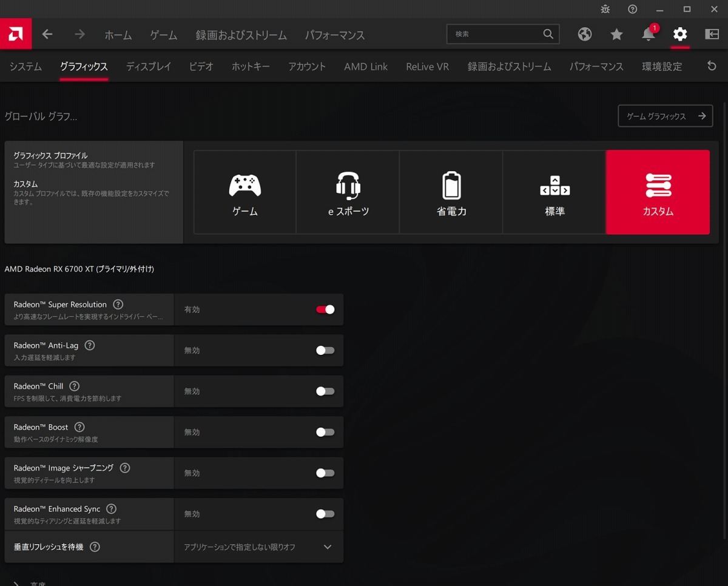Expand the 高度 section chevron
This screenshot has width=728, height=586.
pyautogui.click(x=16, y=583)
